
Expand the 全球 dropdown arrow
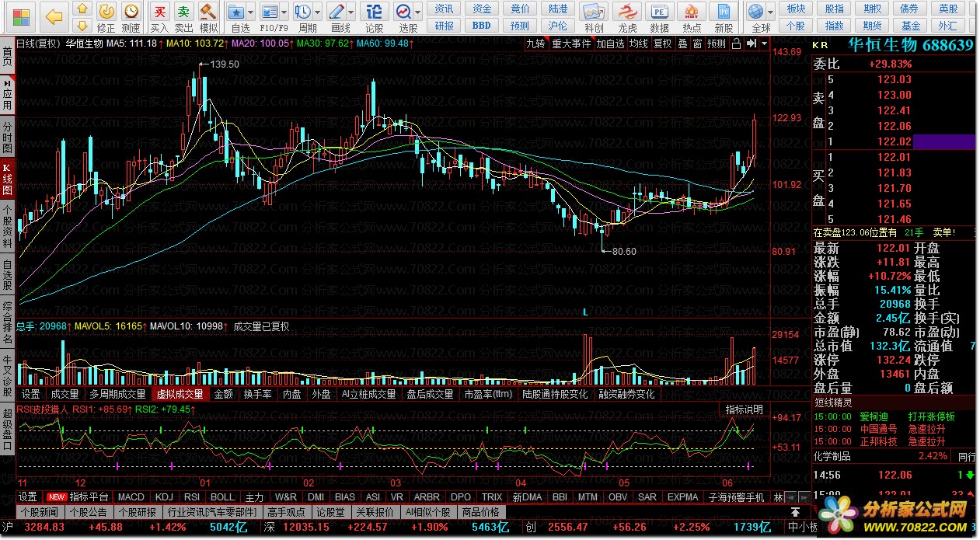(x=771, y=12)
